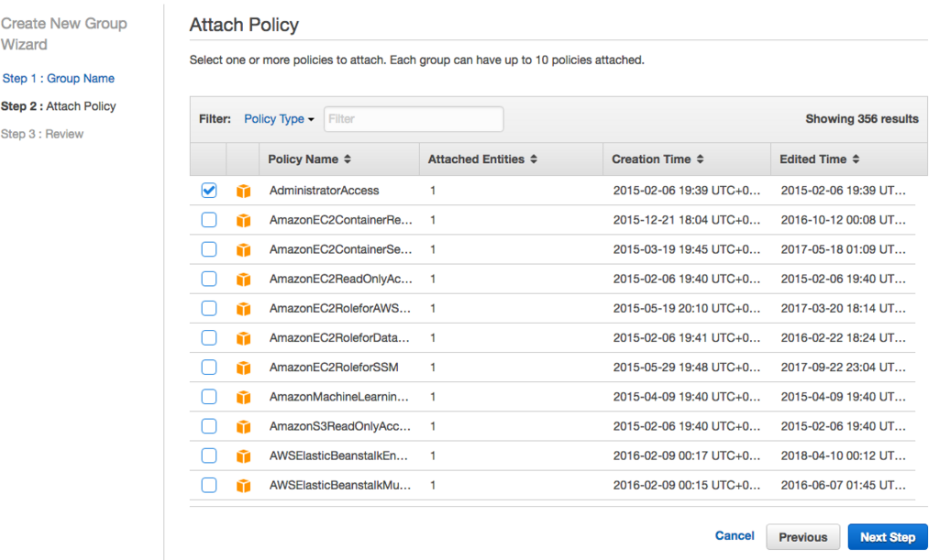Select the AWSElasticBeanstalkEnhanced policy checkbox

coord(209,456)
